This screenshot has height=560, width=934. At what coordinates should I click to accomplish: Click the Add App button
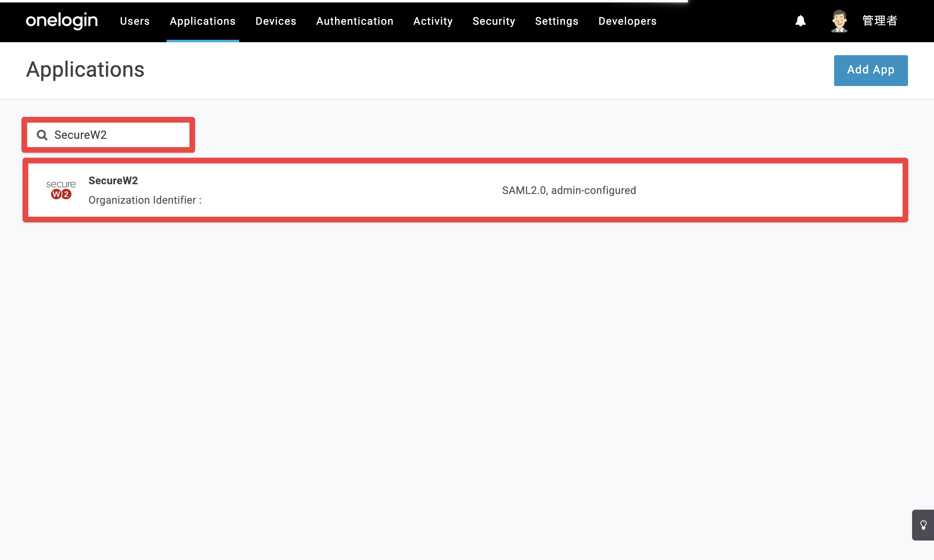pos(871,70)
